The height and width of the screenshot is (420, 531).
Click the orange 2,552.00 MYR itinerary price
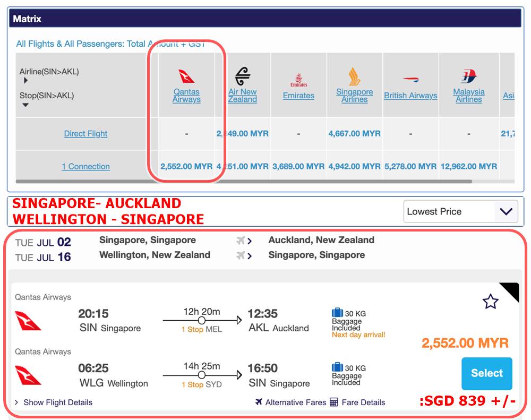click(465, 343)
